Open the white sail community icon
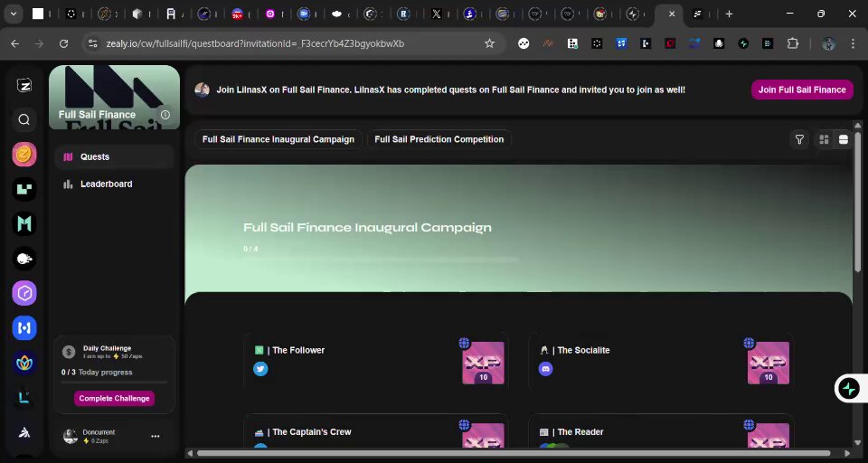Image resolution: width=868 pixels, height=463 pixels. (x=24, y=432)
